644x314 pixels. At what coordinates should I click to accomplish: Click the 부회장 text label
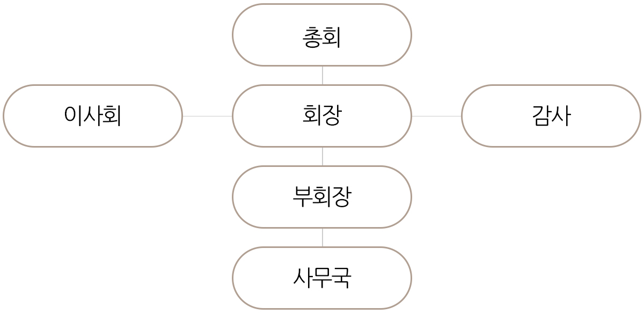point(322,197)
